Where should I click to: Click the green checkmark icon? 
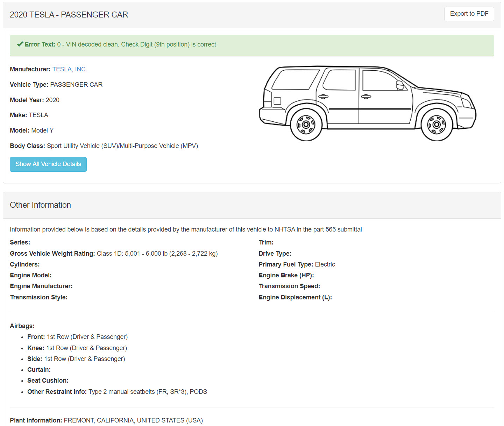tap(20, 44)
